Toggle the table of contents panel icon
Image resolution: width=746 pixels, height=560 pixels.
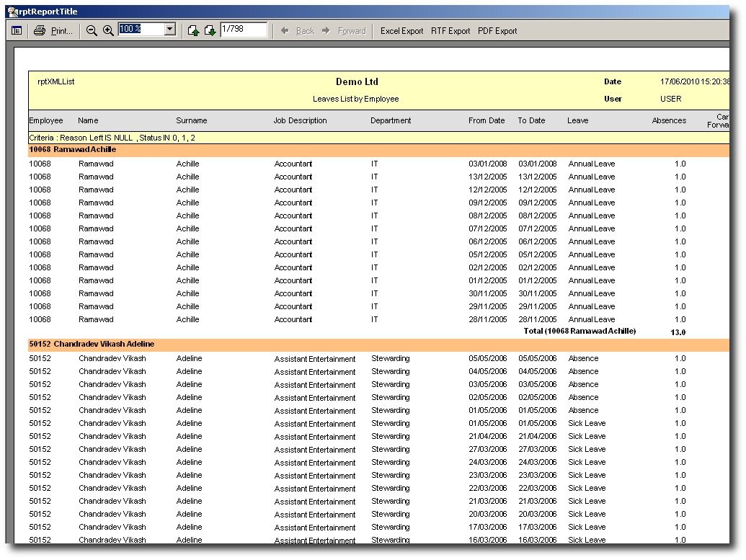tap(16, 31)
